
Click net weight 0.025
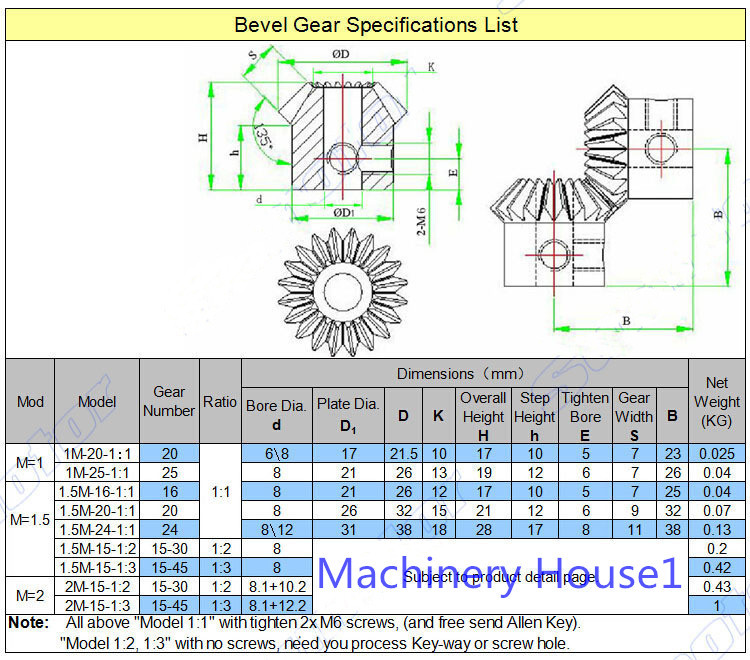(x=717, y=453)
